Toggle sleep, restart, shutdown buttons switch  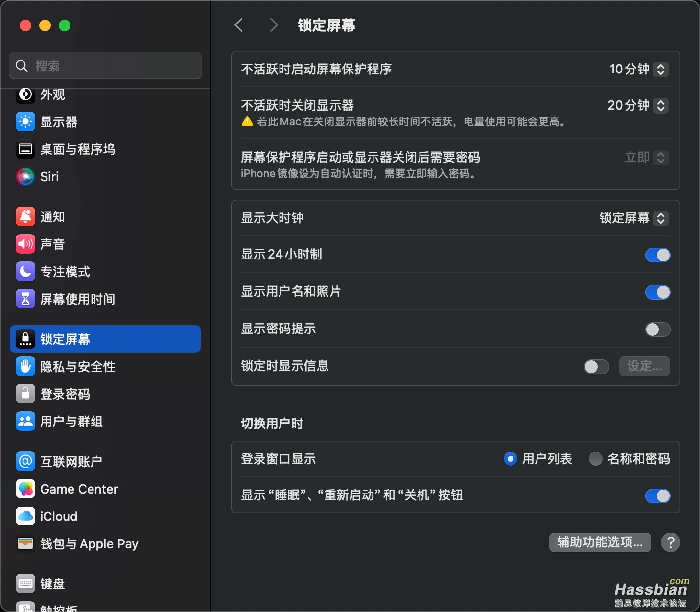tap(657, 496)
